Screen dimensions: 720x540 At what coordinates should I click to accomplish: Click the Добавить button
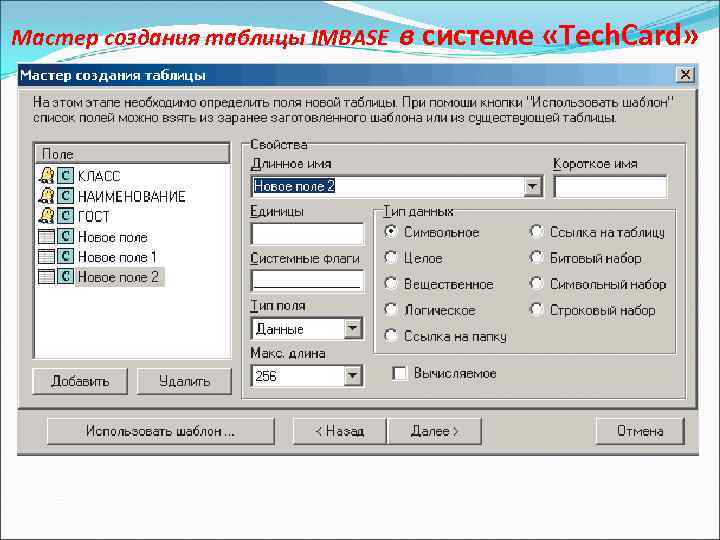click(x=80, y=381)
